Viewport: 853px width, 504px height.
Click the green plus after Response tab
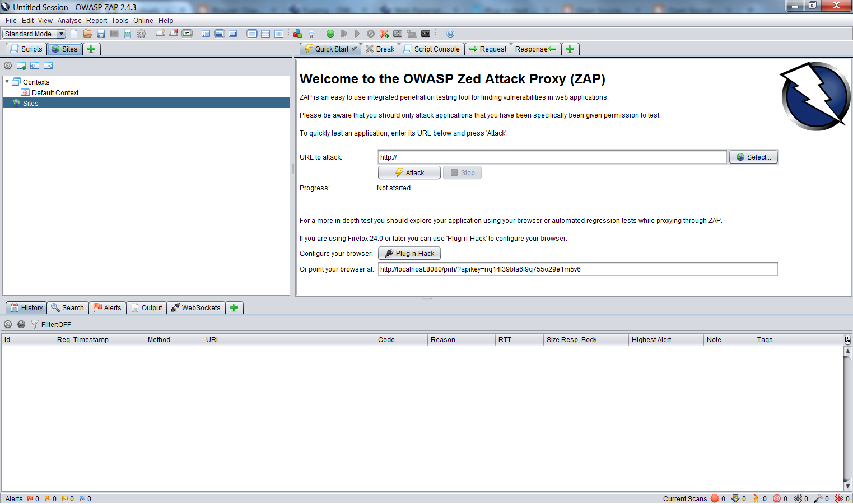570,49
